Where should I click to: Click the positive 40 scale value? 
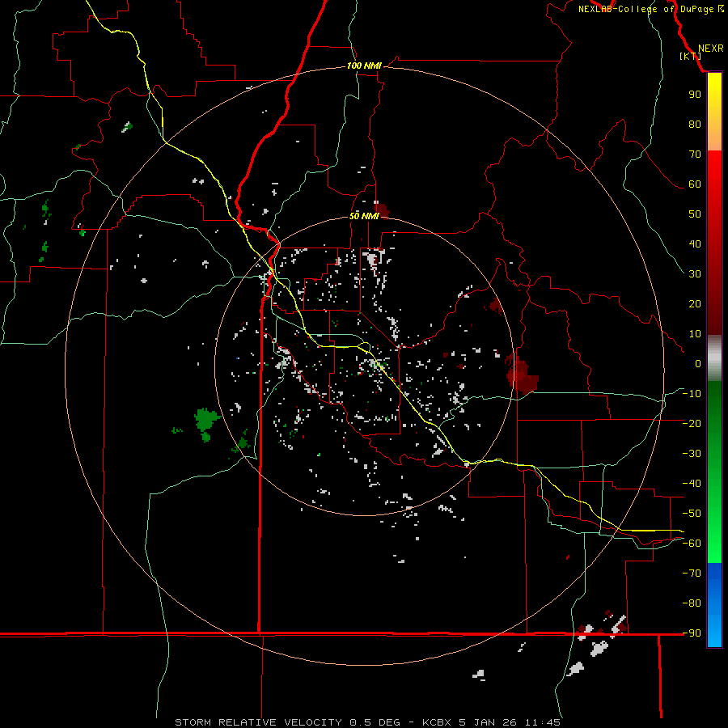pos(695,244)
